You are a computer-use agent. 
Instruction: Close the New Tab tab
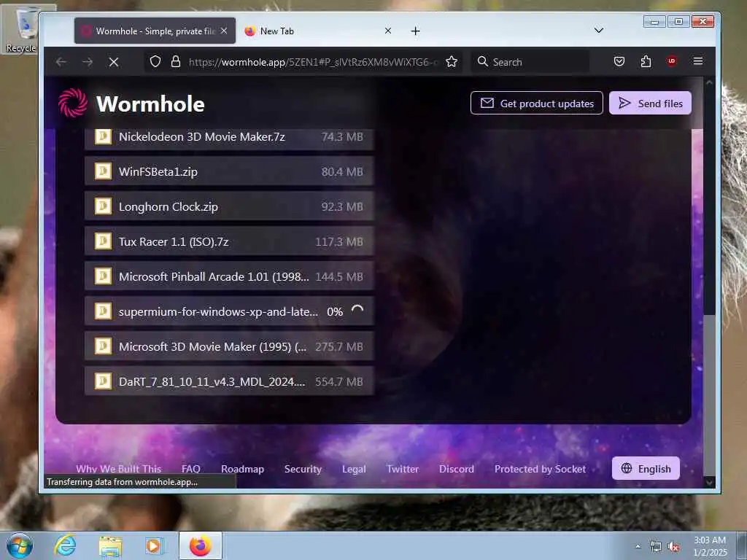(x=388, y=31)
